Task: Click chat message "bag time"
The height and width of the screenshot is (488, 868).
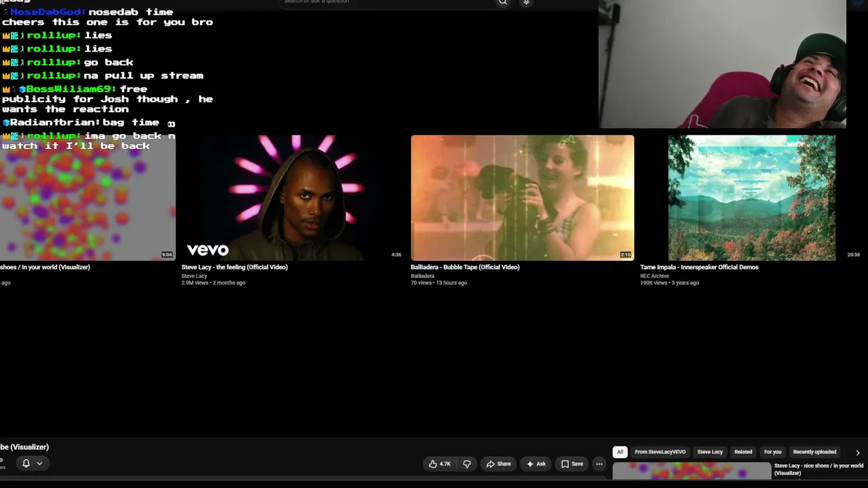Action: pyautogui.click(x=131, y=123)
